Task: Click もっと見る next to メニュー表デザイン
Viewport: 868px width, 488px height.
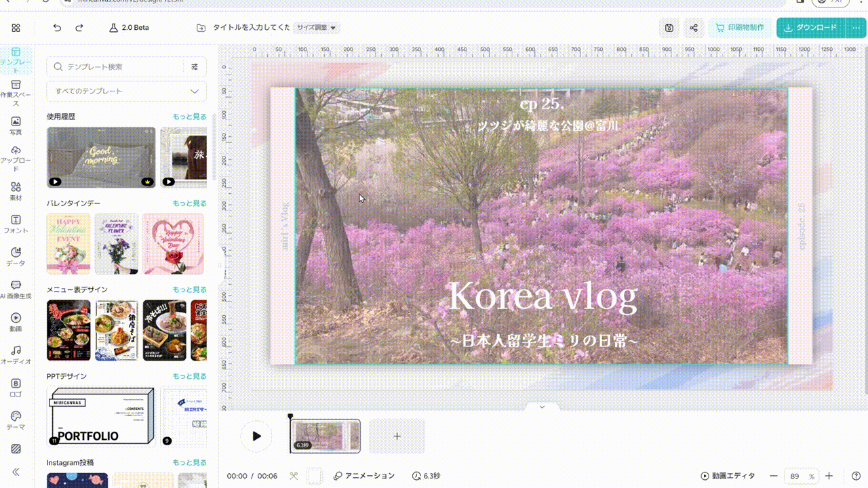Action: coord(189,289)
